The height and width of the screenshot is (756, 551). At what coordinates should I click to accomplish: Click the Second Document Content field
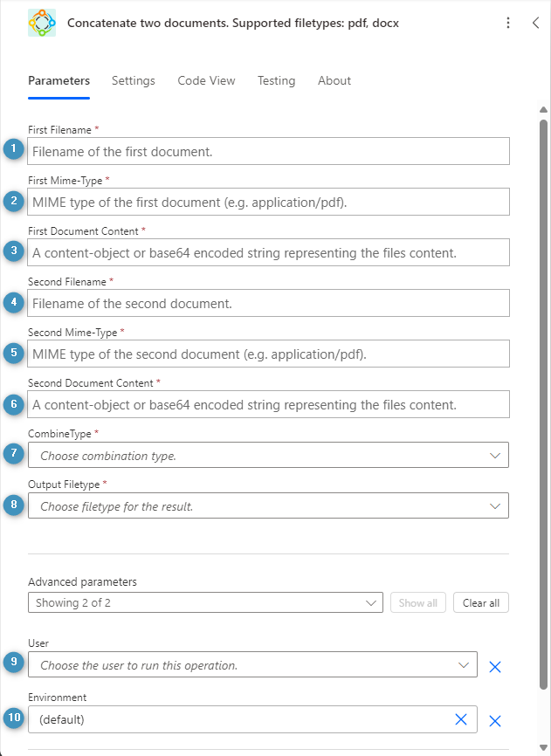[x=268, y=404]
